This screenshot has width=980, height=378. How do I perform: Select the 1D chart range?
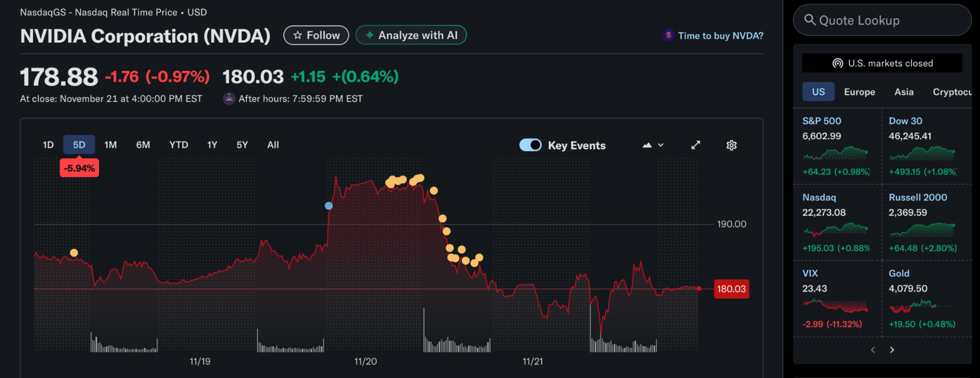pos(48,145)
